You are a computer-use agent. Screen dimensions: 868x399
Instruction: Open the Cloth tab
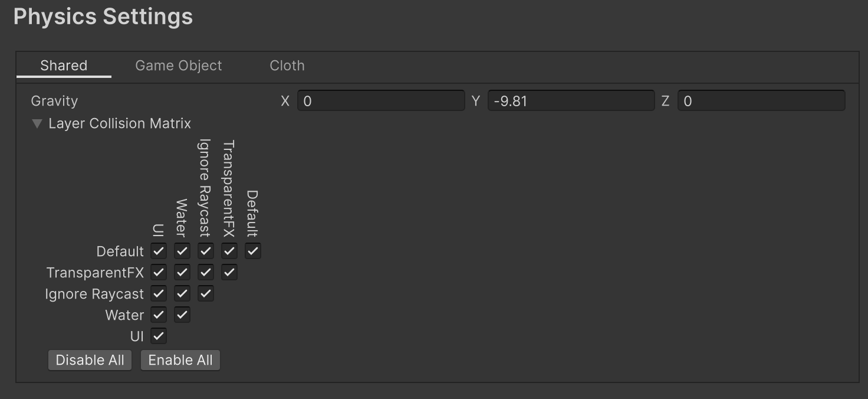(287, 66)
